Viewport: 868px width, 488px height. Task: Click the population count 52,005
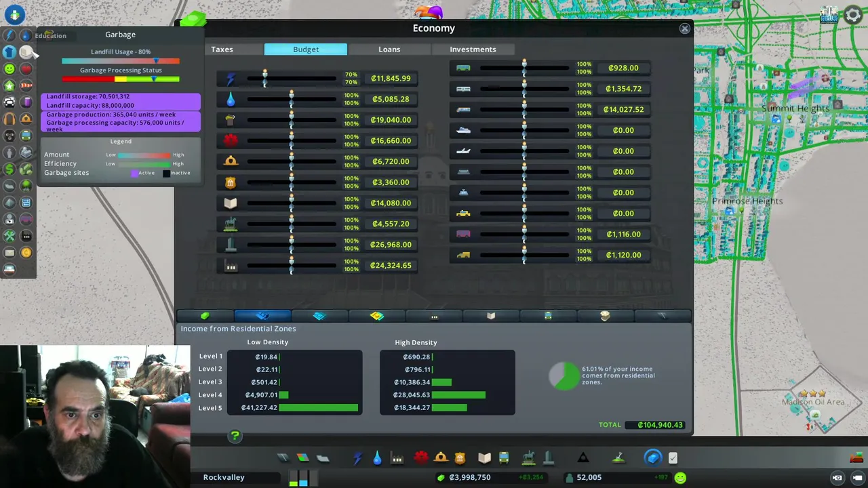pyautogui.click(x=589, y=478)
